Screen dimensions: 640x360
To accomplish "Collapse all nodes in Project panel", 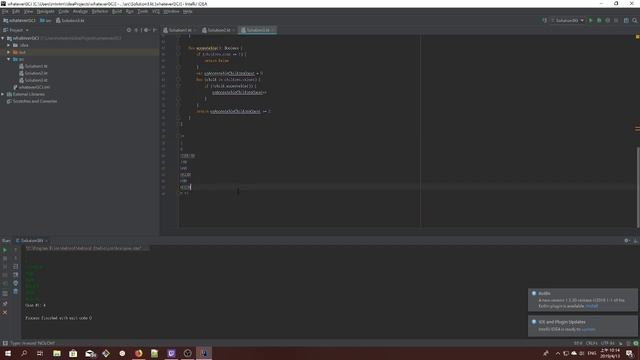I will point(136,30).
